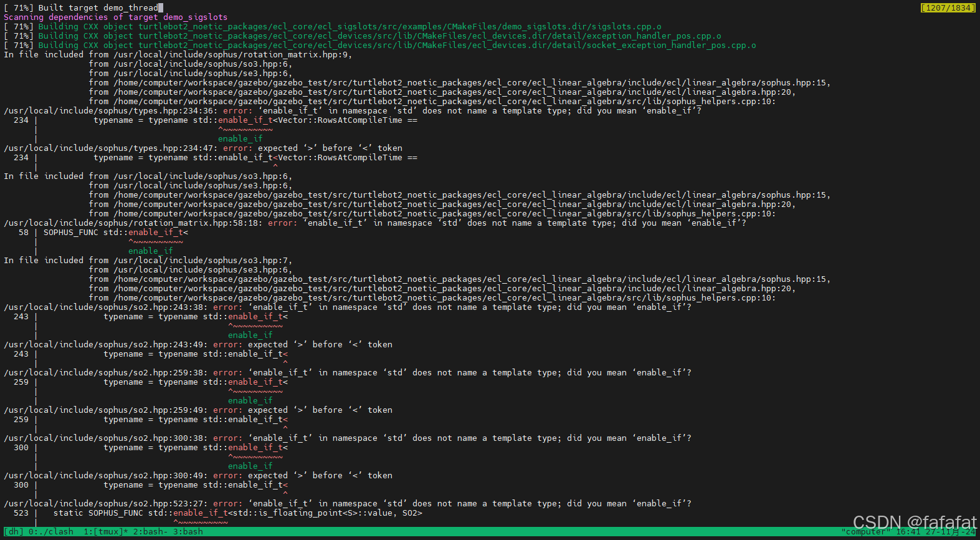Click the types.hpp:234:47 expected '>' error
The height and width of the screenshot is (540, 980).
coord(203,148)
